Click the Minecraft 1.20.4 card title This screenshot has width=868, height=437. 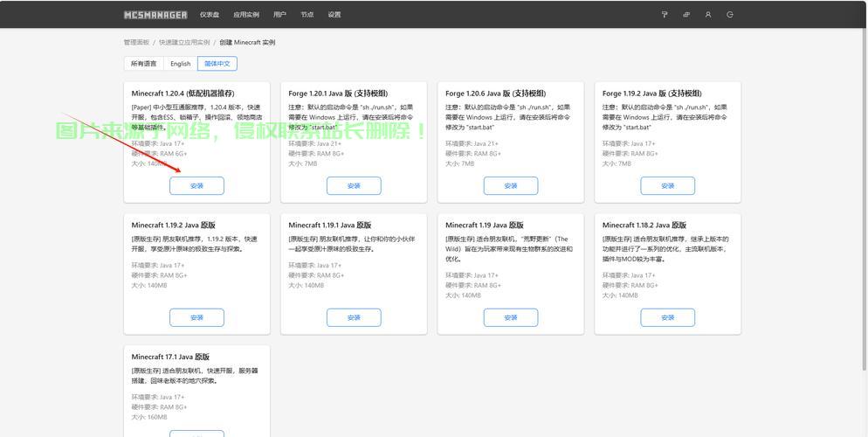pos(183,93)
